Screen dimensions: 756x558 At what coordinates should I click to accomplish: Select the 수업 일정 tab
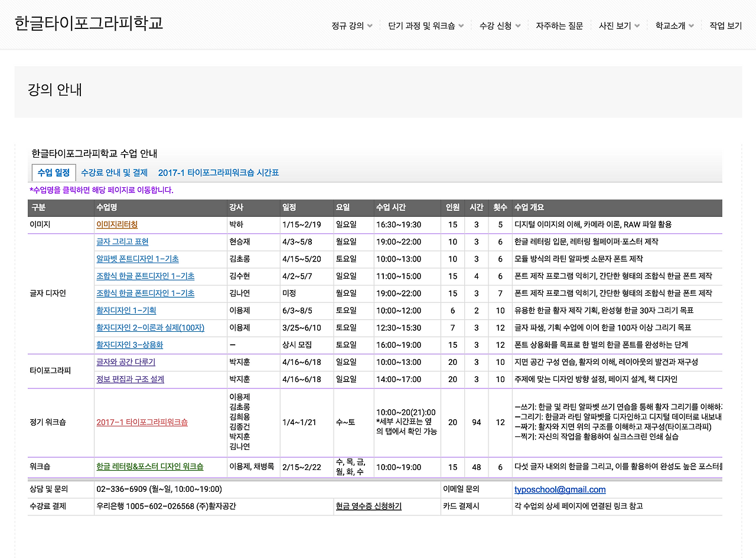[53, 172]
